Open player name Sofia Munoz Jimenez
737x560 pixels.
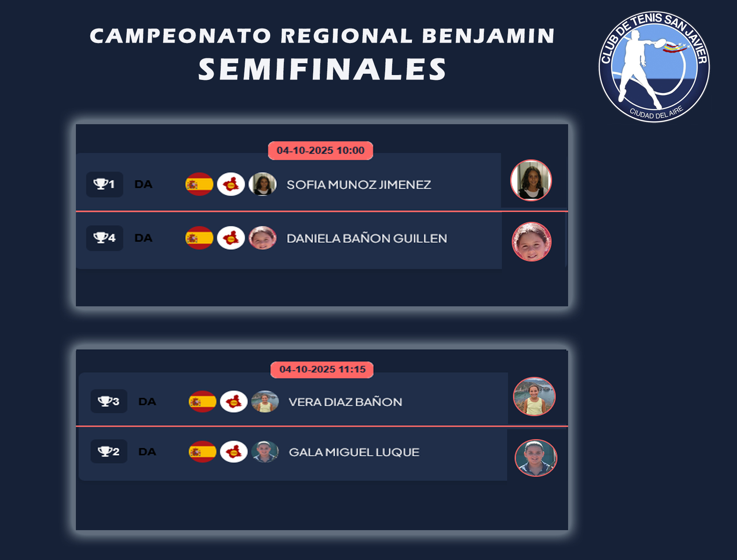(358, 185)
